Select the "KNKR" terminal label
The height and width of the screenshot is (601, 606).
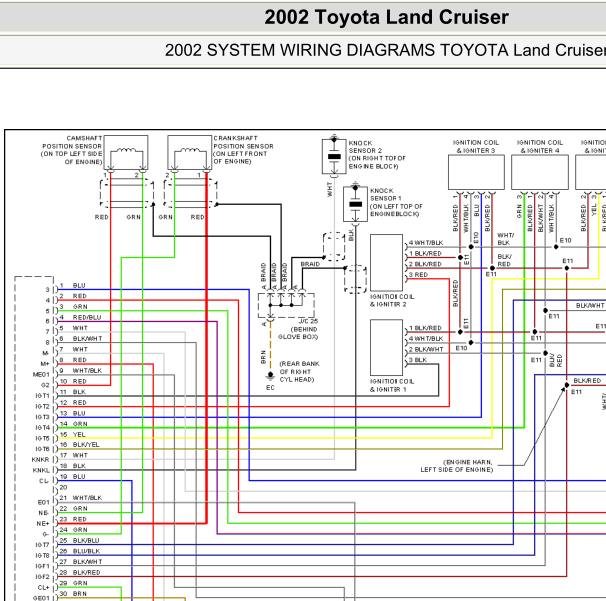click(41, 460)
